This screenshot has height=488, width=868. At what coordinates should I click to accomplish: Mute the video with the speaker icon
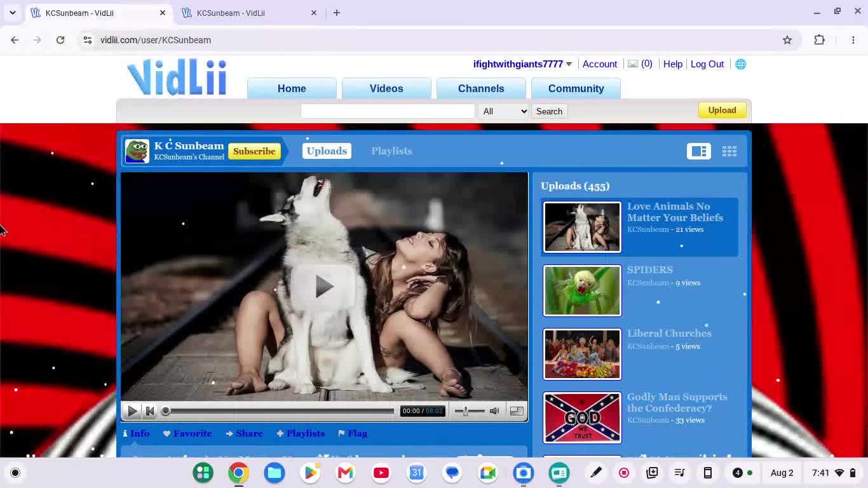(494, 411)
